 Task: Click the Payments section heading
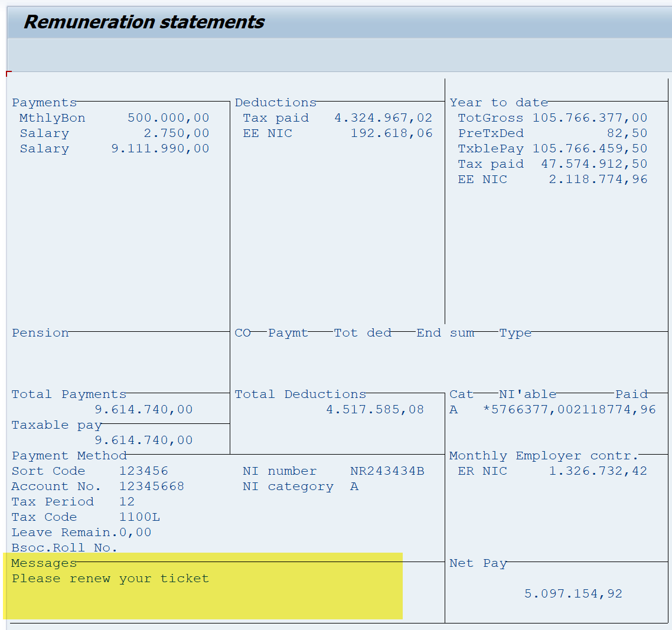pyautogui.click(x=44, y=102)
